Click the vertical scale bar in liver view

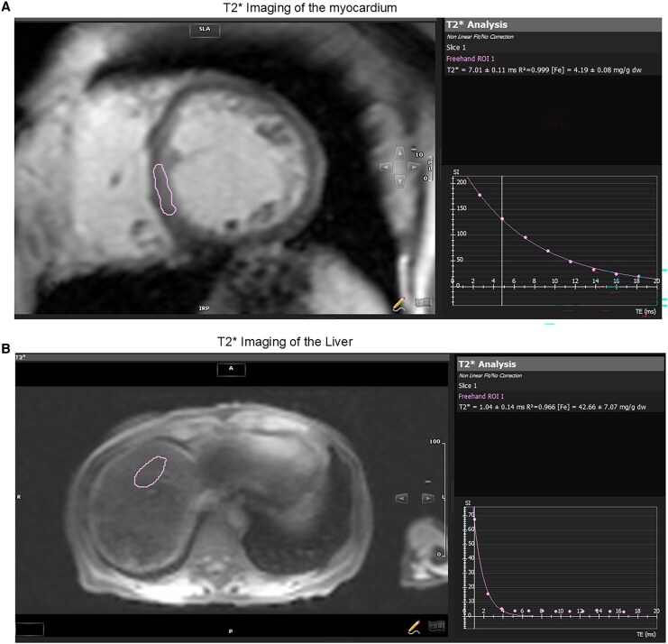444,499
